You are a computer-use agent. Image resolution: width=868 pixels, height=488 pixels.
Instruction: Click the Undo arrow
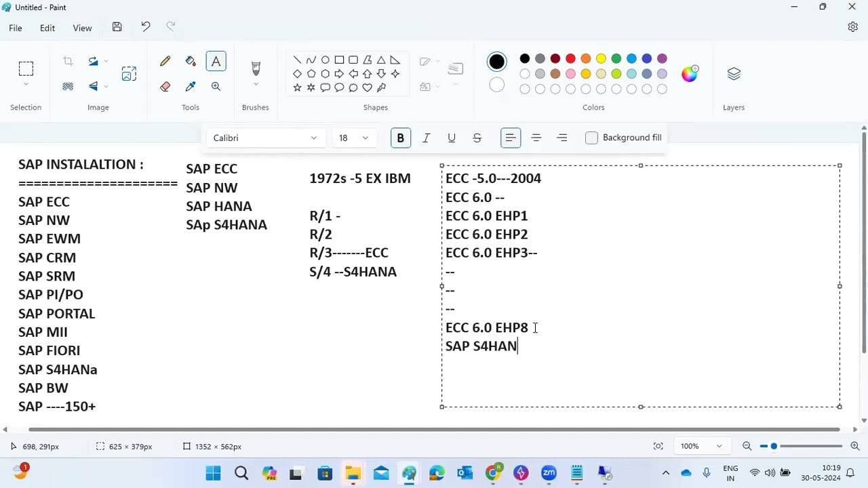(x=145, y=27)
